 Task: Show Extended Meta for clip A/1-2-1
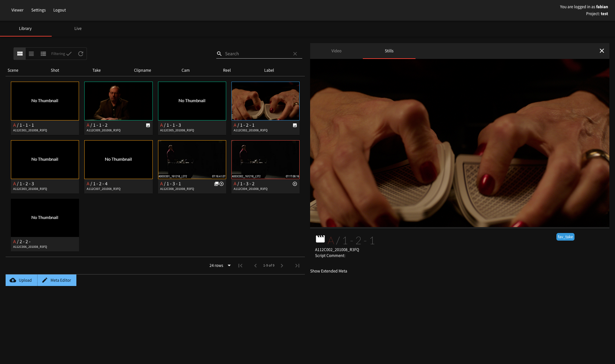coord(328,271)
